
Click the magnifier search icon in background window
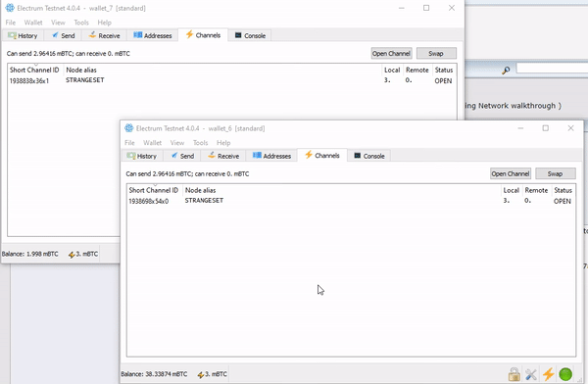(x=506, y=71)
